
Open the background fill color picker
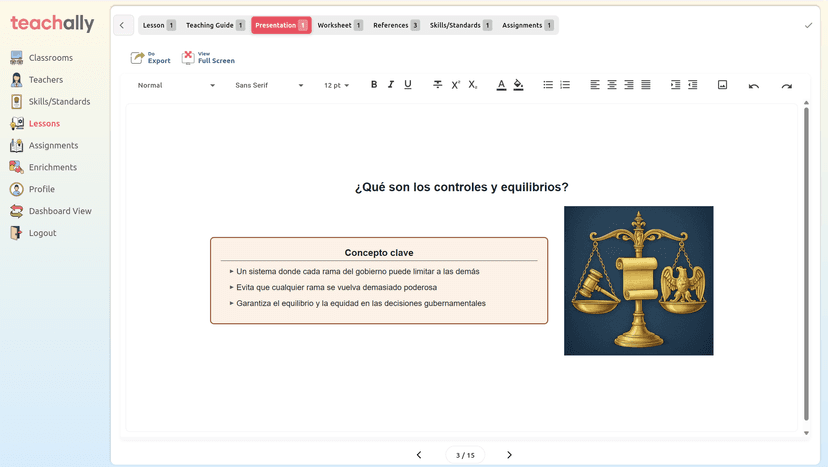(519, 85)
